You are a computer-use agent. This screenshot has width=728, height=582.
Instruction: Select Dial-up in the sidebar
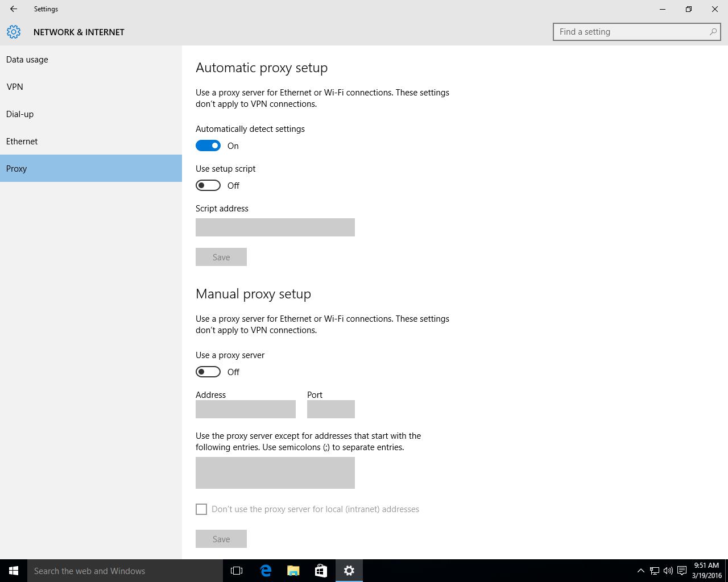click(x=91, y=114)
